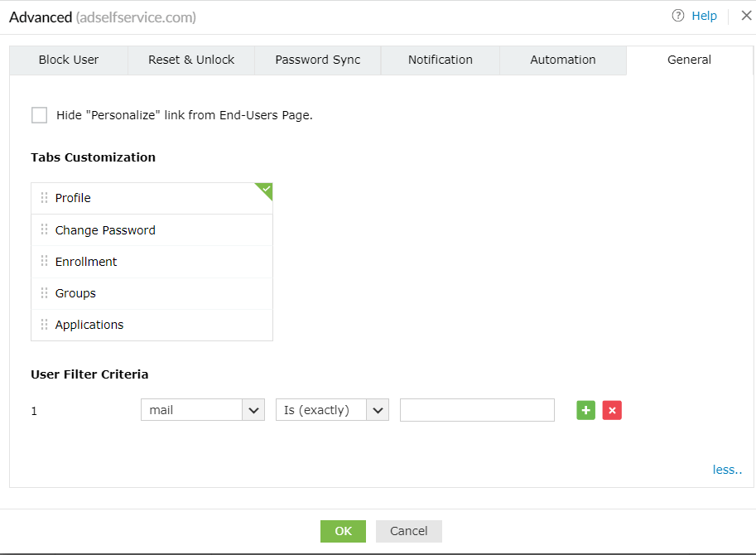The image size is (756, 555).
Task: Switch to the Block User tab
Action: 69,60
